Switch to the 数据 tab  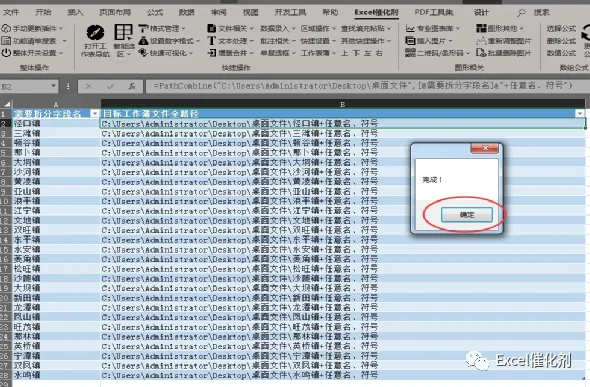[187, 12]
